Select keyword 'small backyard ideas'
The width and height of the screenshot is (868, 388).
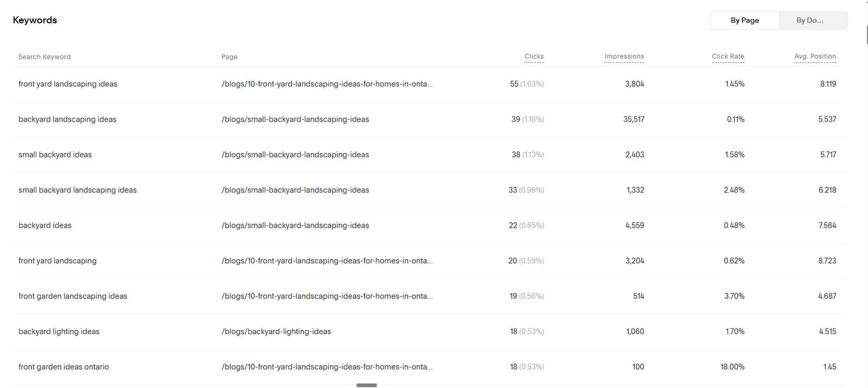click(55, 155)
